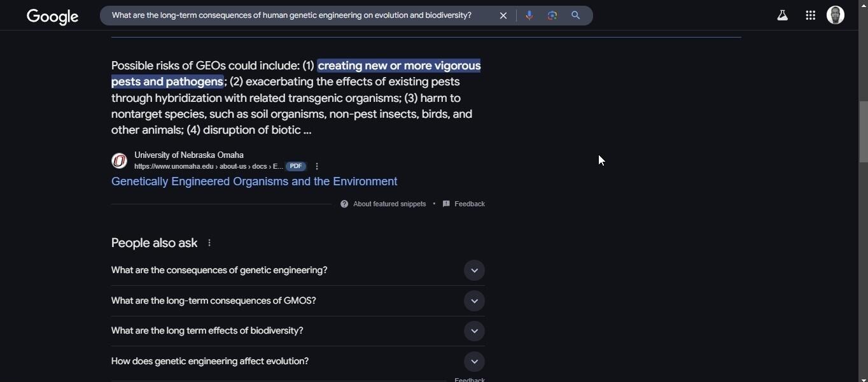Image resolution: width=868 pixels, height=382 pixels.
Task: Expand "What are the long term effects of biodiversity?"
Action: [474, 331]
